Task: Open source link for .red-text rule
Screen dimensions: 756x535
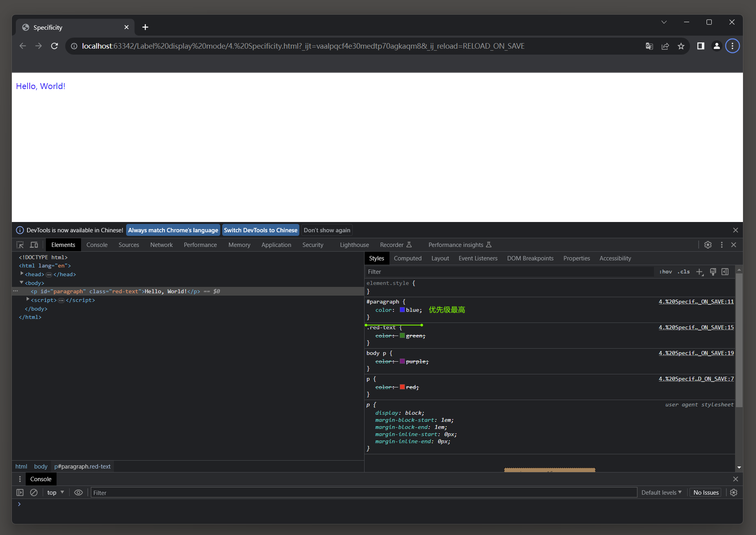Action: point(696,327)
